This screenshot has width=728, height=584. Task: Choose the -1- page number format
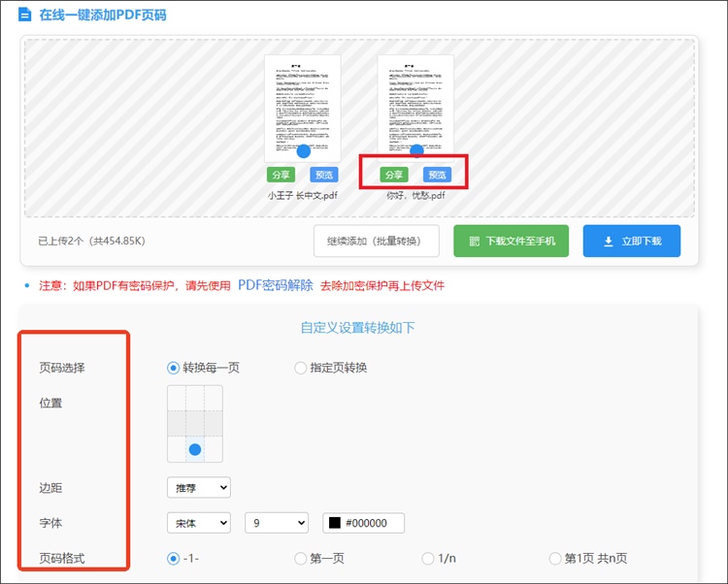point(173,559)
